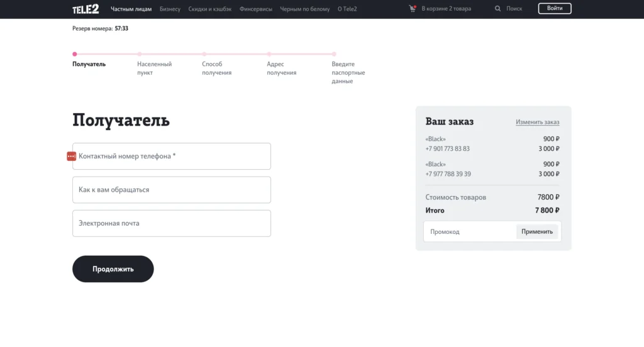Open the shopping cart icon

412,9
